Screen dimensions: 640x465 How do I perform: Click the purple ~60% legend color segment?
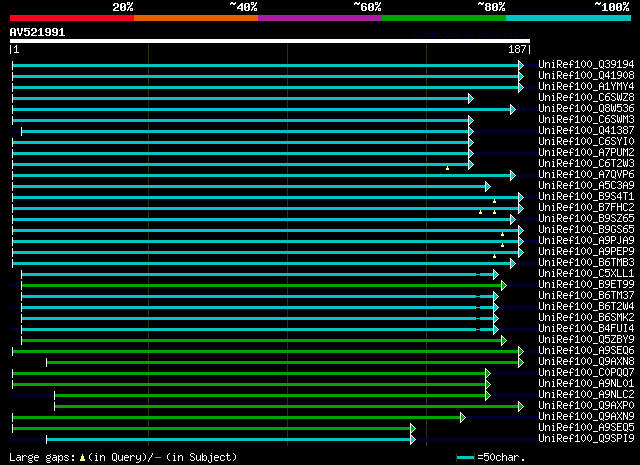(x=320, y=18)
